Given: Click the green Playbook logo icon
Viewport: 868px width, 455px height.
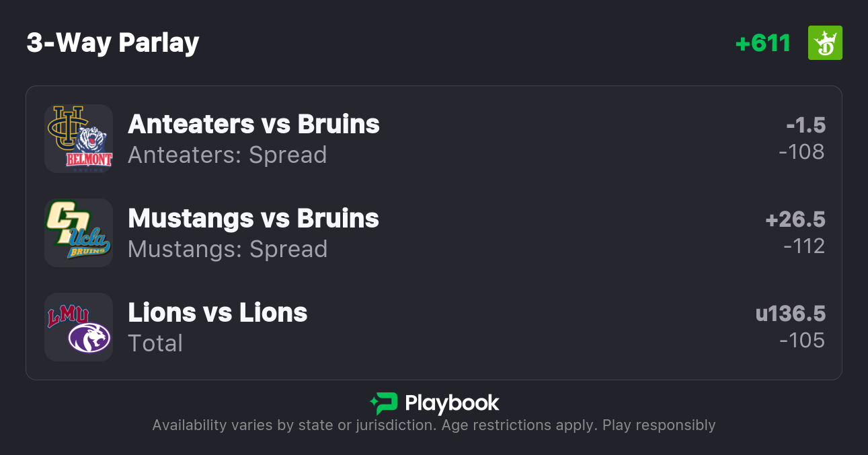Looking at the screenshot, I should pos(384,403).
